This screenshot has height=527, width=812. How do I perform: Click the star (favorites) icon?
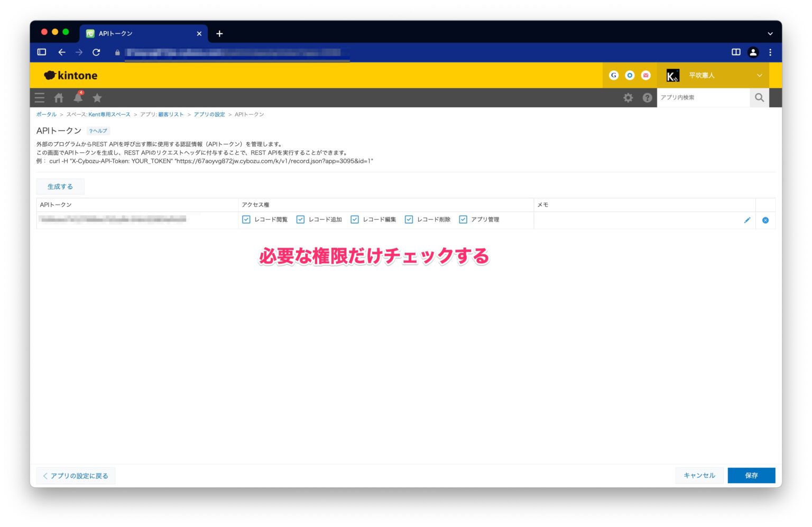[97, 97]
